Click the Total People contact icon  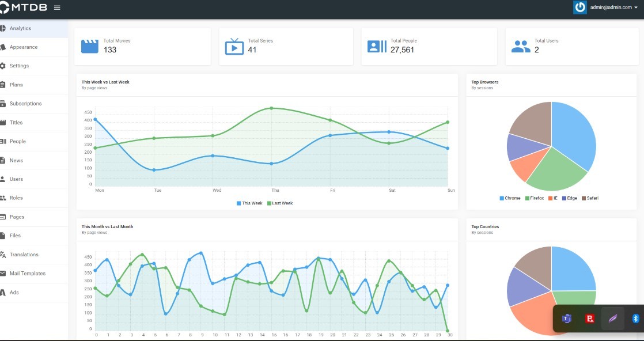click(377, 46)
